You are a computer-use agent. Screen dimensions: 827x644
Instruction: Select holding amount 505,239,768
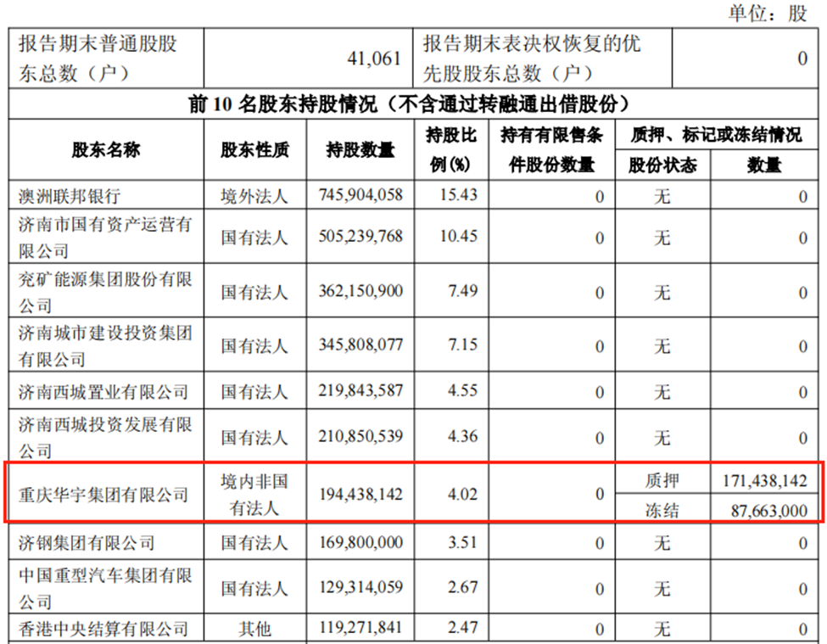point(360,236)
